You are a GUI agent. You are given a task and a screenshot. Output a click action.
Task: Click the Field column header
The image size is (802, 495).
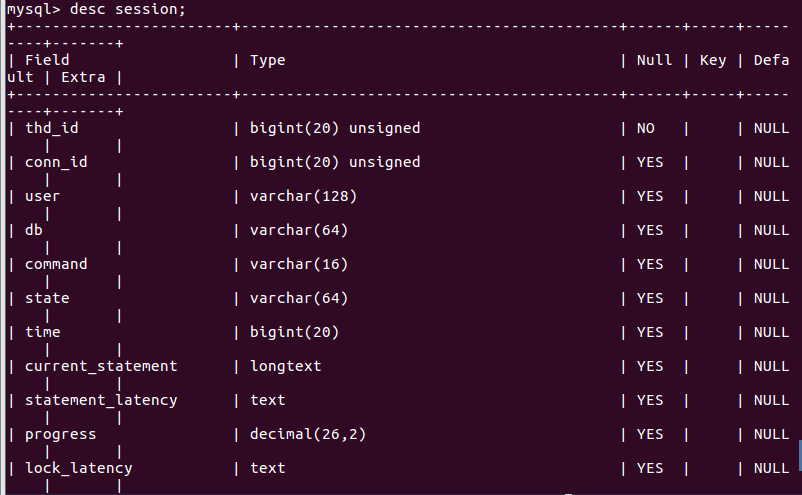pos(47,60)
